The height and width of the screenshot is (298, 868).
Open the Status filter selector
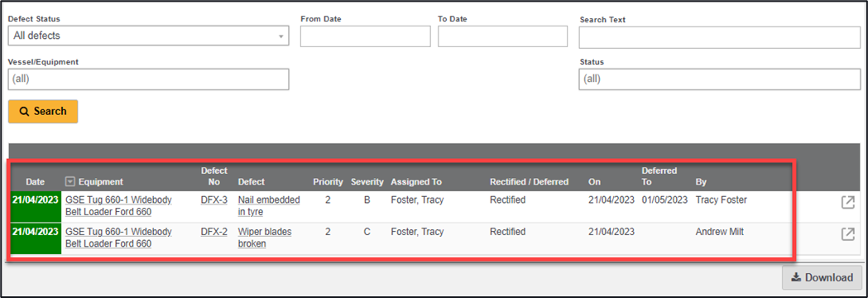[720, 79]
